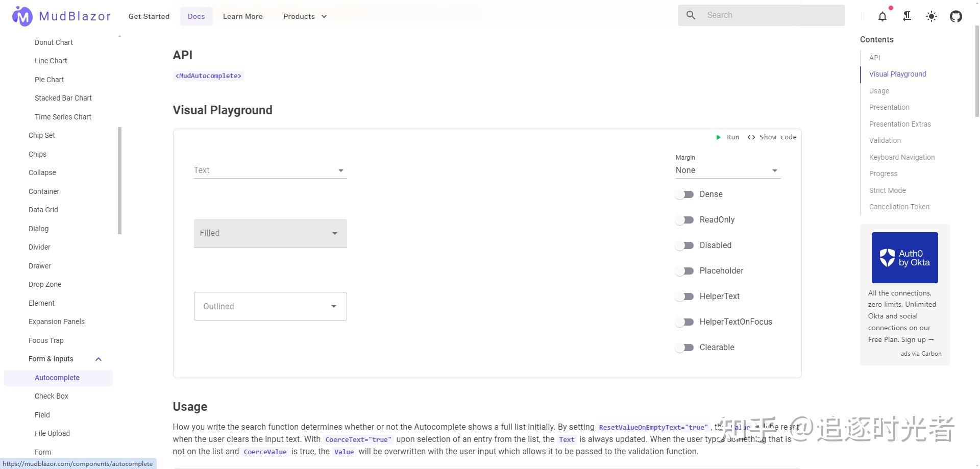980x469 pixels.
Task: Click the MudBlazor logo icon
Action: [21, 16]
